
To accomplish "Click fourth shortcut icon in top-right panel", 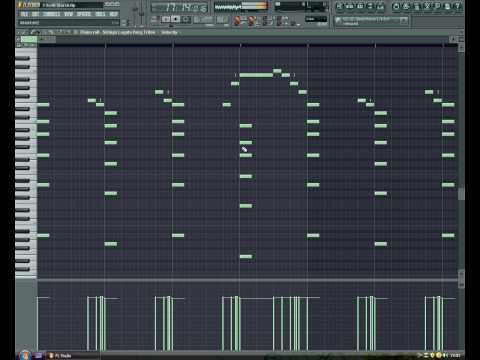I will pos(370,6).
